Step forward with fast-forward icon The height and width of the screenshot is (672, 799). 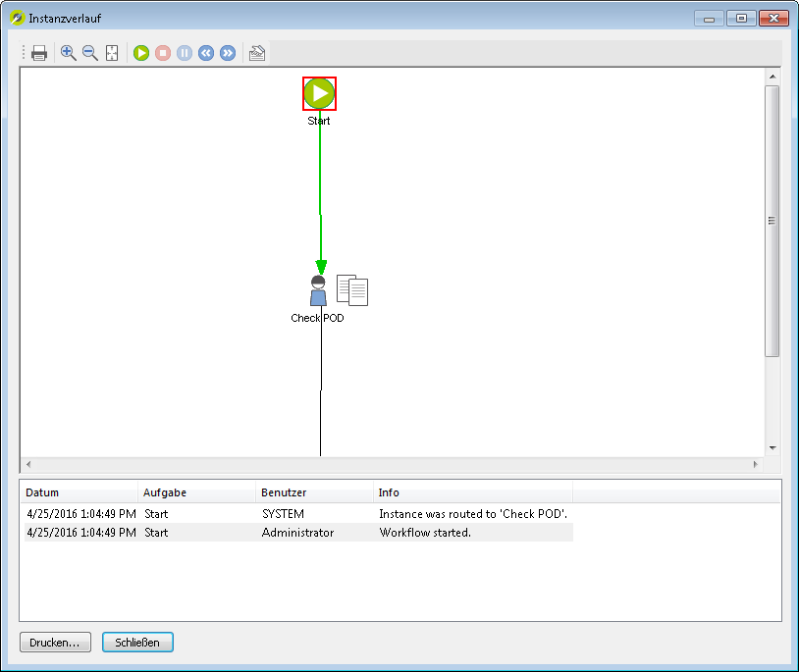[x=228, y=53]
